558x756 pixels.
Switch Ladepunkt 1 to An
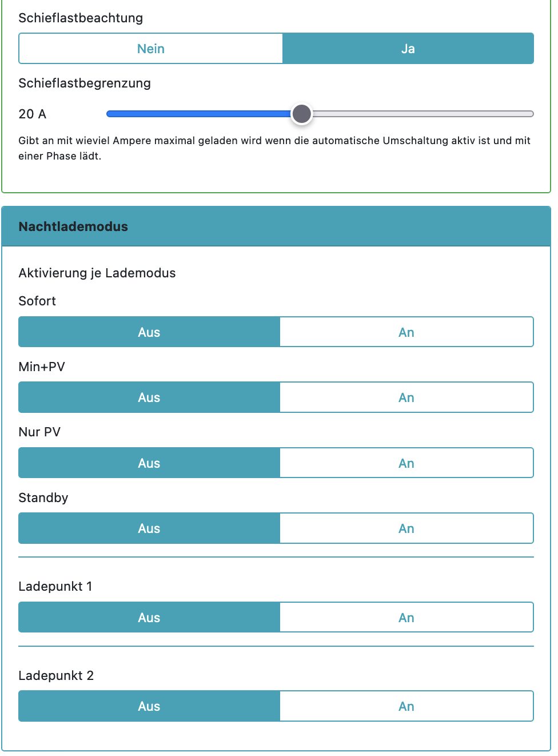[406, 618]
